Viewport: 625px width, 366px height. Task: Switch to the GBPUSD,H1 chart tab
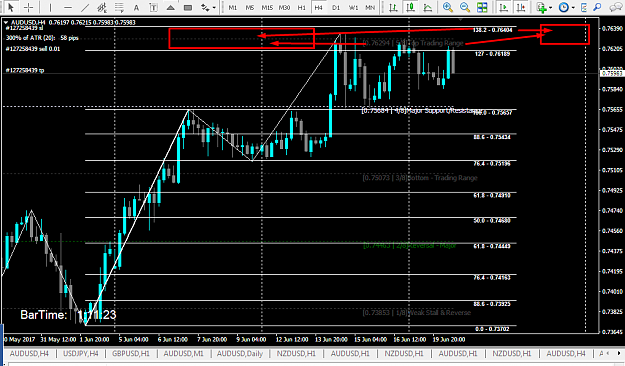pyautogui.click(x=131, y=354)
